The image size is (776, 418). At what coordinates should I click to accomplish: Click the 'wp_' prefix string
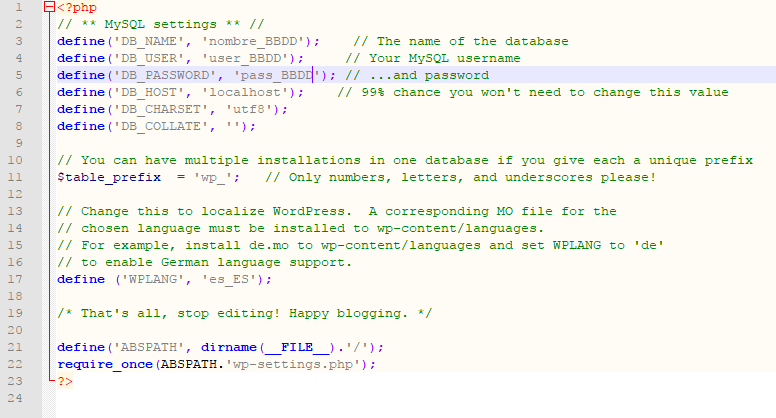213,177
